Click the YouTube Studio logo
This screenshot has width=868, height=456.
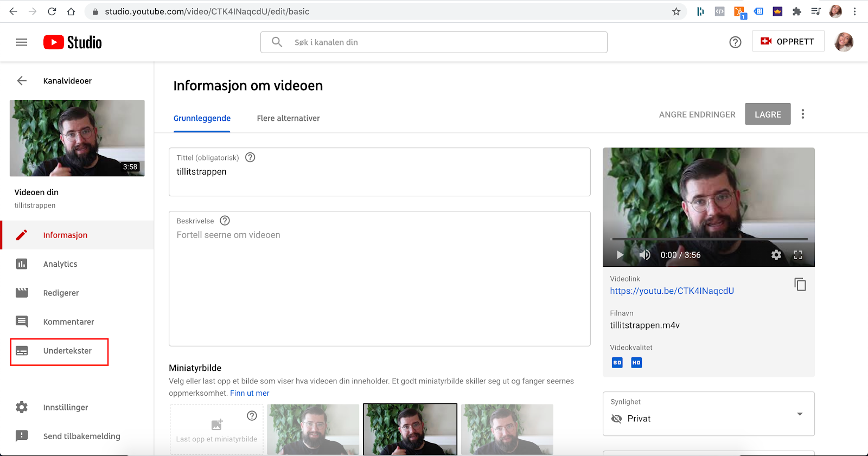click(73, 42)
